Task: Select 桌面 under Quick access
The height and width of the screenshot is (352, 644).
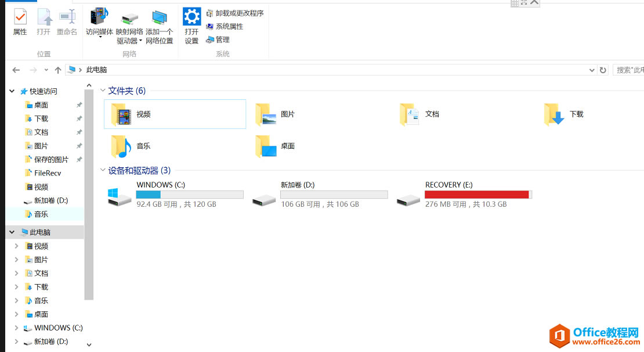Action: [x=41, y=105]
